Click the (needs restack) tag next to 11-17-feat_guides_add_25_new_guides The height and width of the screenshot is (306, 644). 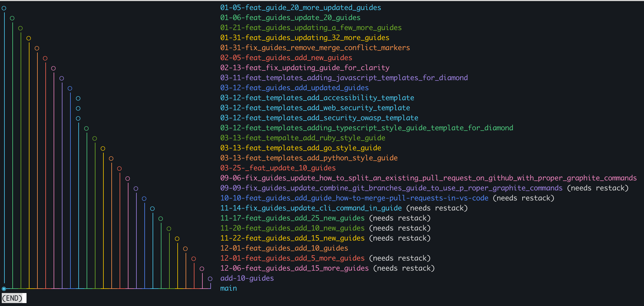399,218
